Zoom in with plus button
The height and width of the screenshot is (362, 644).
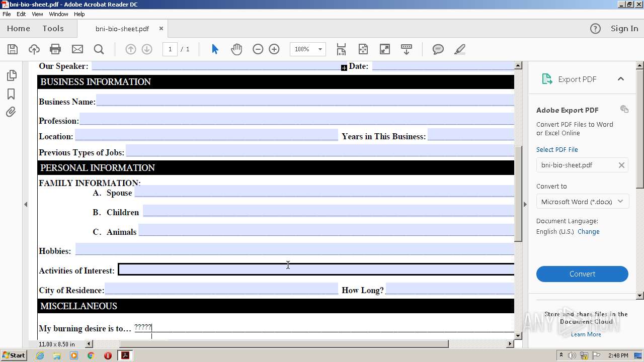click(274, 49)
